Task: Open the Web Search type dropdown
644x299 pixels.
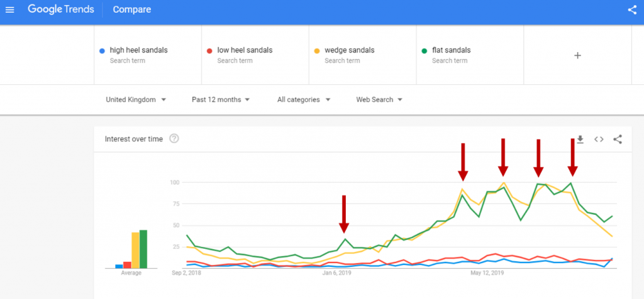Action: click(x=379, y=99)
